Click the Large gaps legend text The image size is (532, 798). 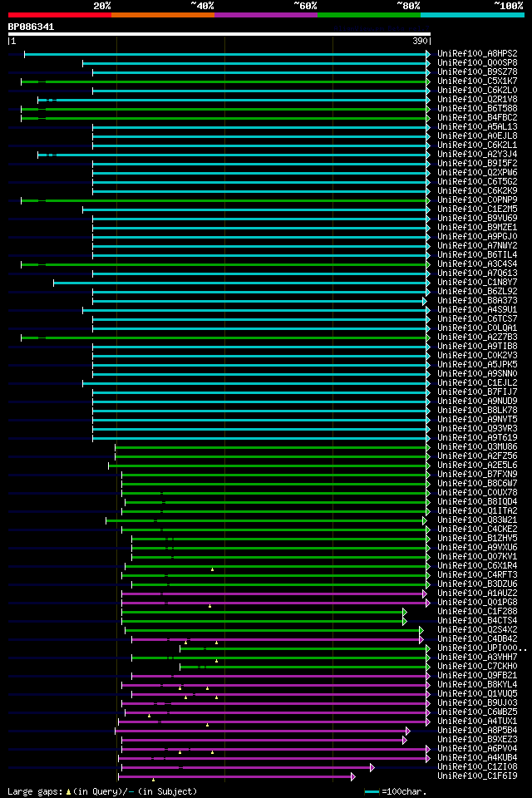coord(101,792)
